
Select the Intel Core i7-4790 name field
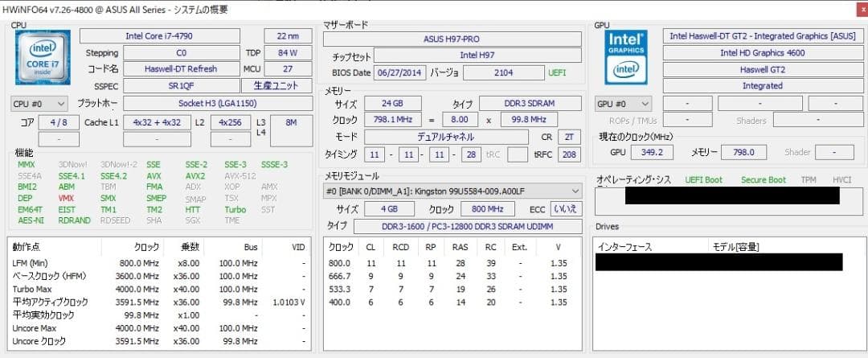coord(159,36)
